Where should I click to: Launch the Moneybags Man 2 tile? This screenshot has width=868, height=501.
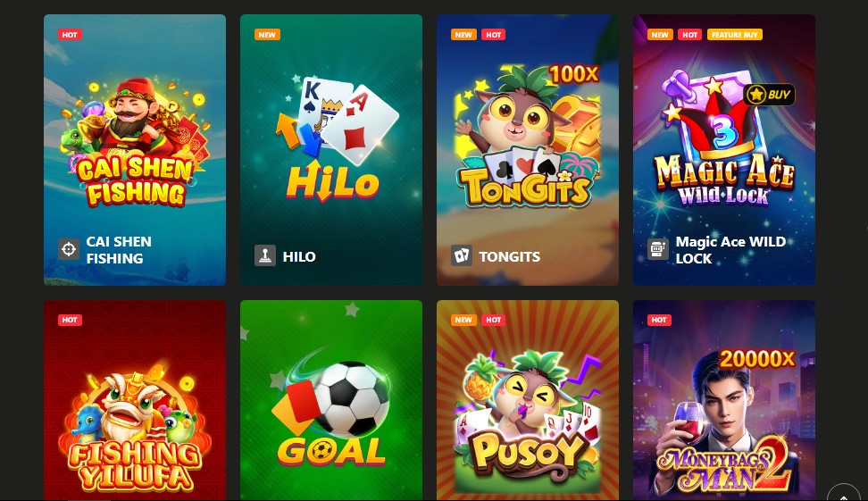724,400
